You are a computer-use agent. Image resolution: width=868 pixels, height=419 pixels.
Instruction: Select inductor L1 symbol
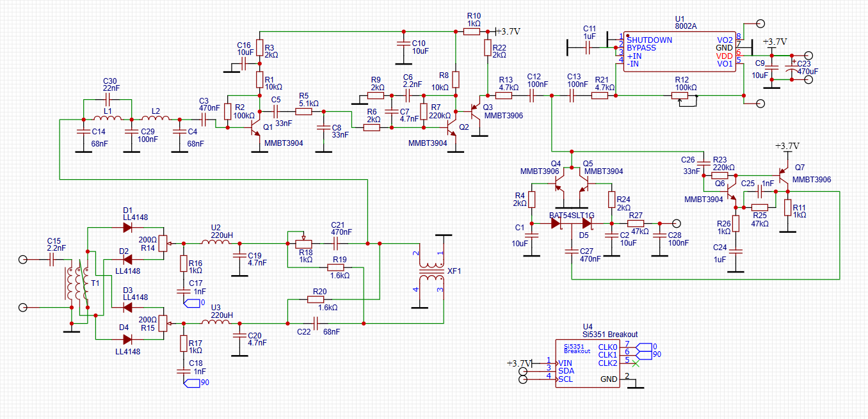[x=107, y=119]
